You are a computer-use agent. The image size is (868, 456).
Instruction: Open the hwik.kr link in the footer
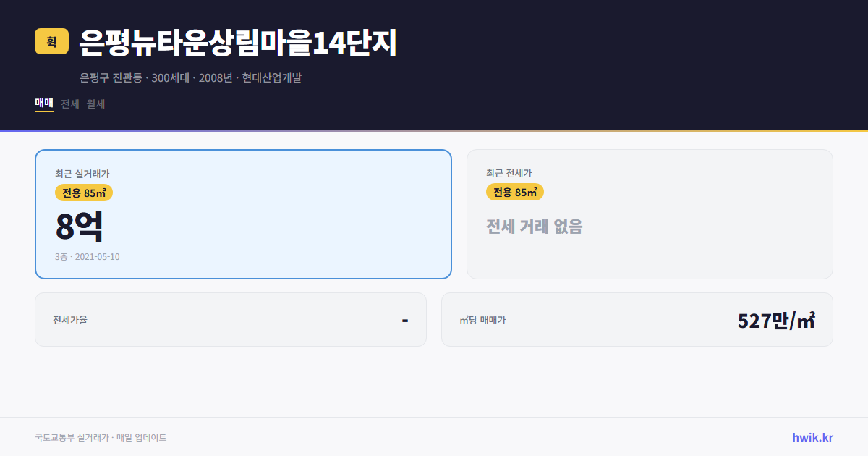point(812,436)
